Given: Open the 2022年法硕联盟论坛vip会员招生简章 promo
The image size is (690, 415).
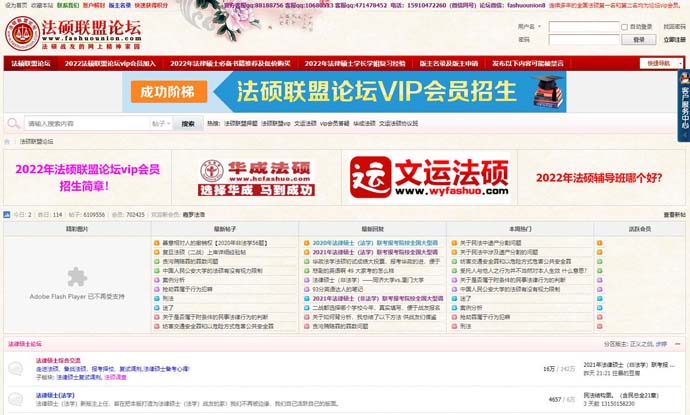Looking at the screenshot, I should (87, 177).
